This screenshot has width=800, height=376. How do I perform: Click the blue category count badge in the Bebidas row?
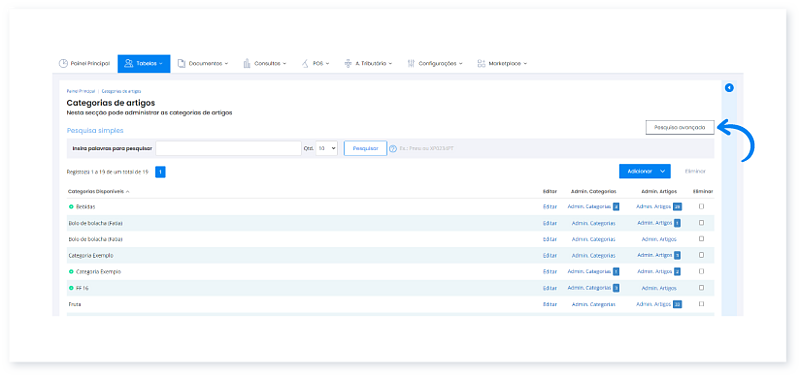tap(616, 207)
